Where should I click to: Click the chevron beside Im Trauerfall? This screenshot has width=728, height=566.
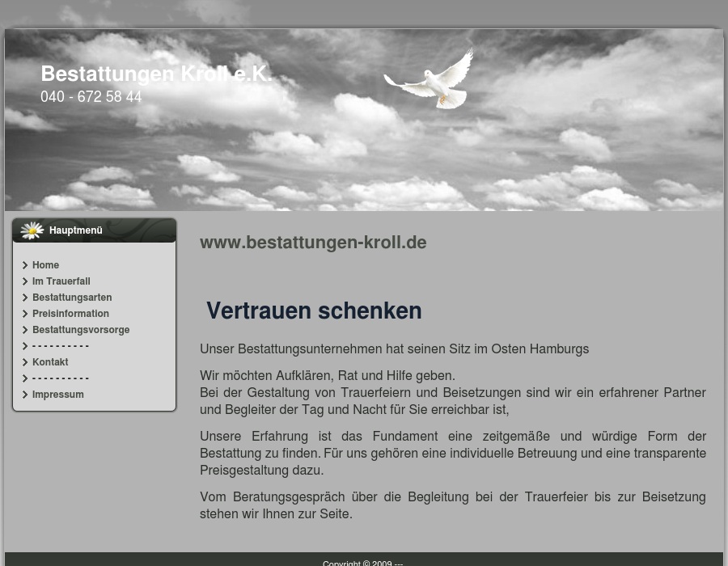coord(25,281)
